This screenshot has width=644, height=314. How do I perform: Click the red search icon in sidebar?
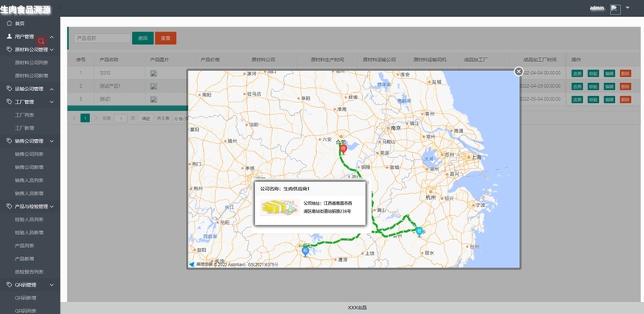41,41
